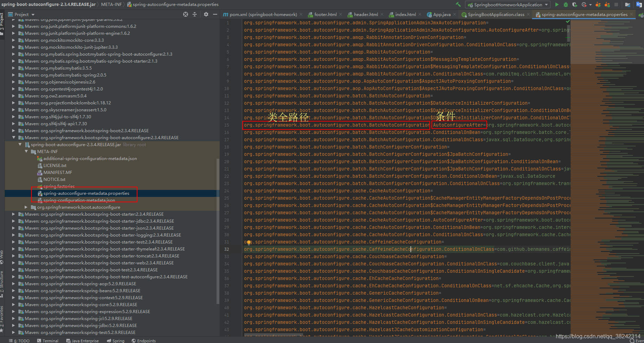This screenshot has height=343, width=644.
Task: Click the Collapse All icon in Project panel
Action: 195,14
